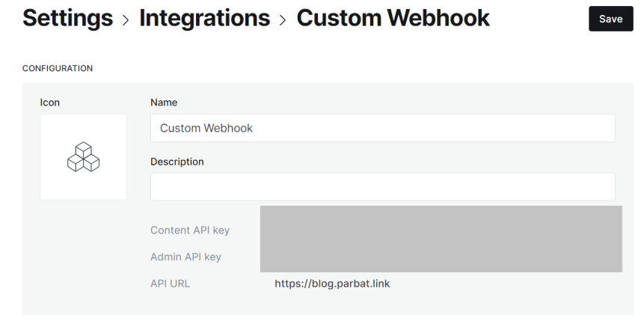Click the Description field label

[x=177, y=161]
